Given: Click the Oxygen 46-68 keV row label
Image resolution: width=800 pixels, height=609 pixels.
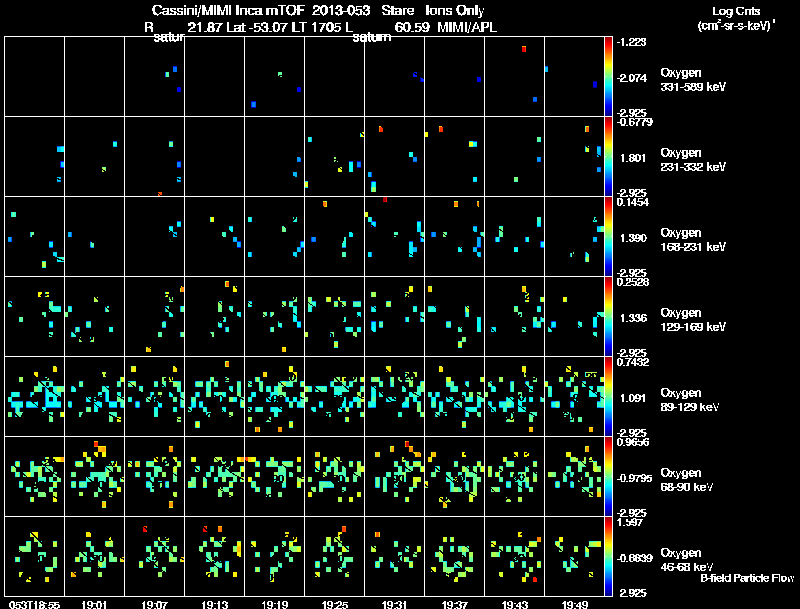Looking at the screenshot, I should 687,560.
